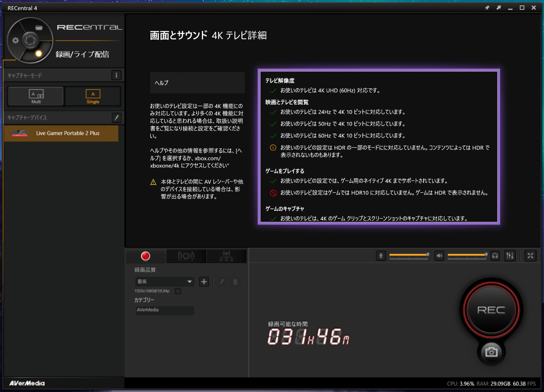Open the audio mixer settings
544x392 pixels.
510,256
